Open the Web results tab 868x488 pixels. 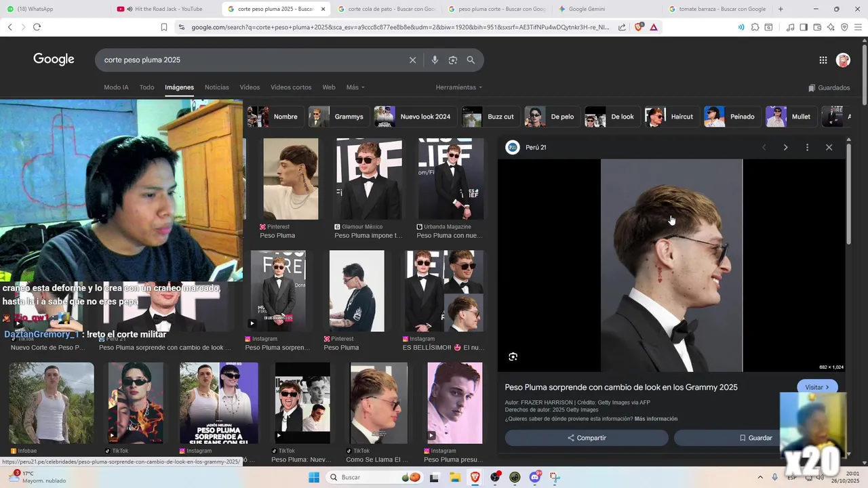pos(329,87)
